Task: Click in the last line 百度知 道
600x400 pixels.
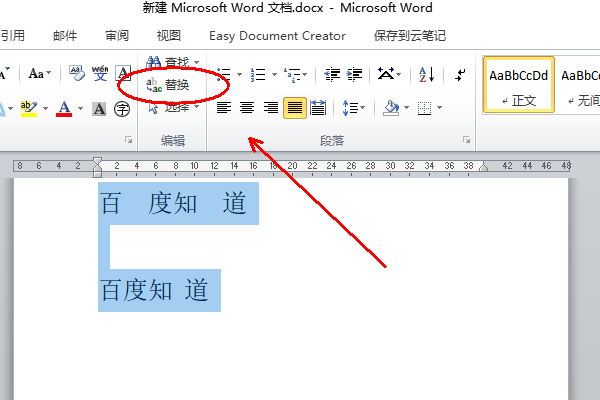Action: click(154, 290)
